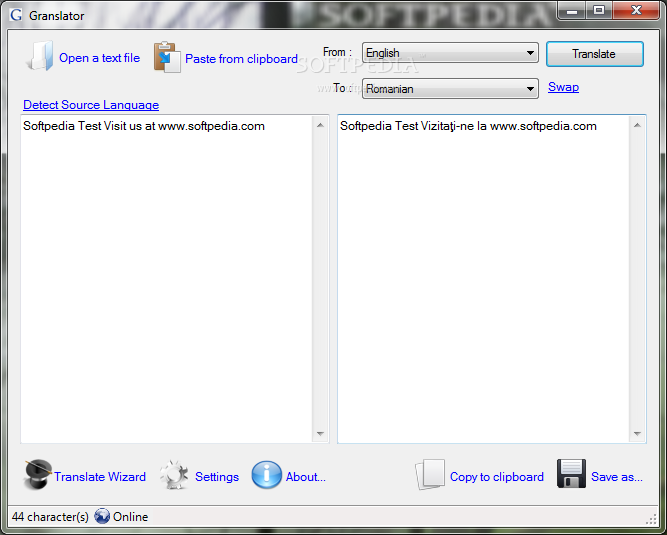Launch the Translate Wizard link
The image size is (667, 535).
click(x=100, y=477)
